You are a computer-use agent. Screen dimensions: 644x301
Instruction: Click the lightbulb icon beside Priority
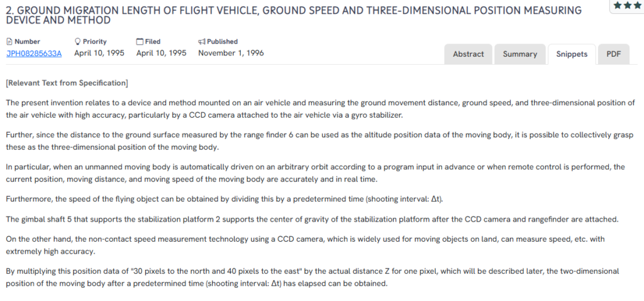pos(77,42)
